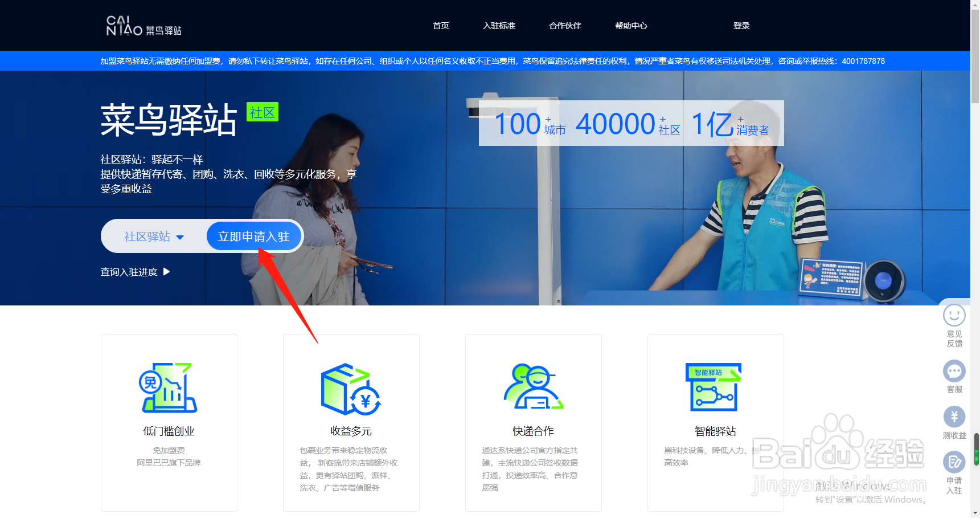980x518 pixels.
Task: Open the 客服 chat bubble icon
Action: (x=954, y=372)
